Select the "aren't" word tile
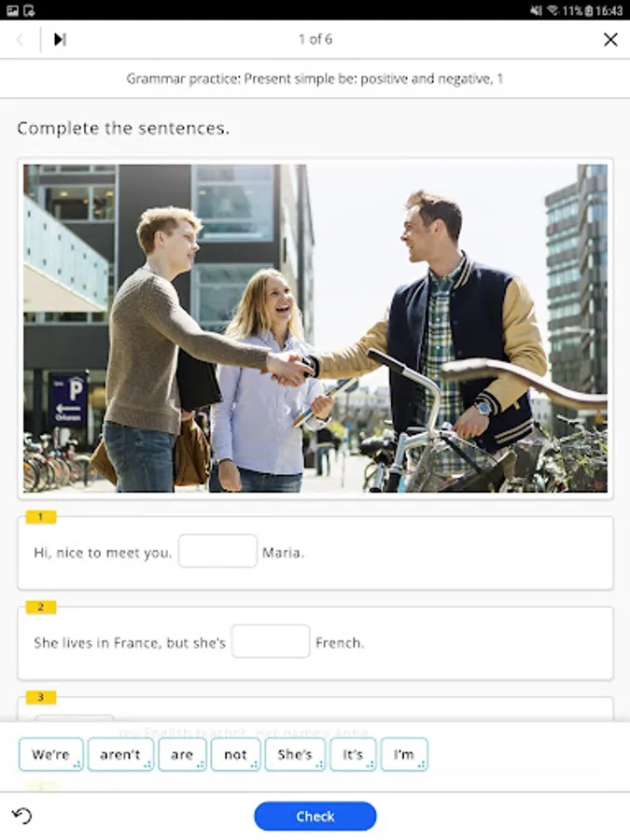 120,754
